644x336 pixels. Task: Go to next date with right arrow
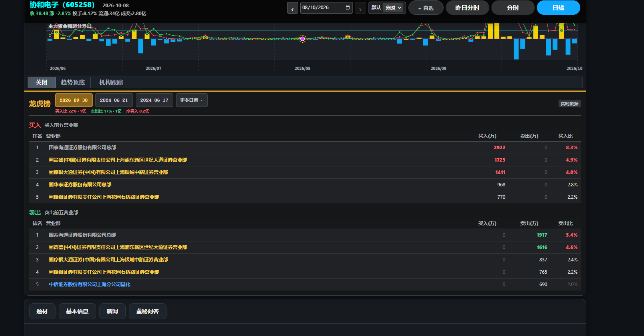pyautogui.click(x=360, y=8)
